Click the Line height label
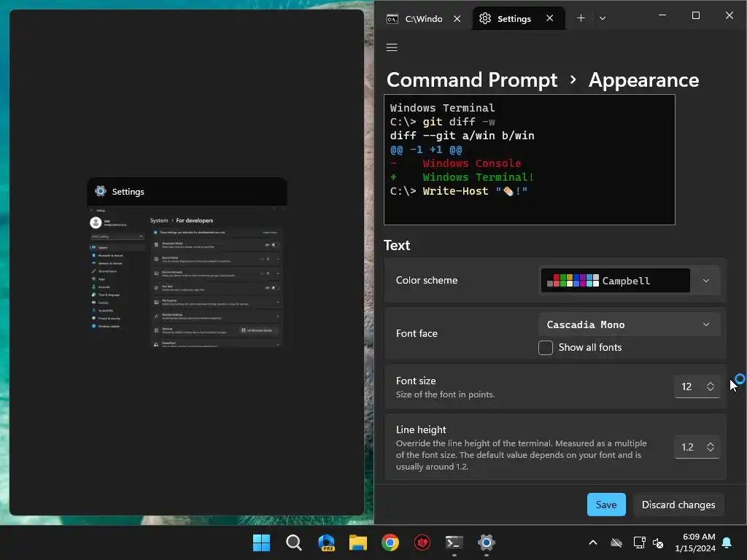Image resolution: width=747 pixels, height=560 pixels. (421, 429)
